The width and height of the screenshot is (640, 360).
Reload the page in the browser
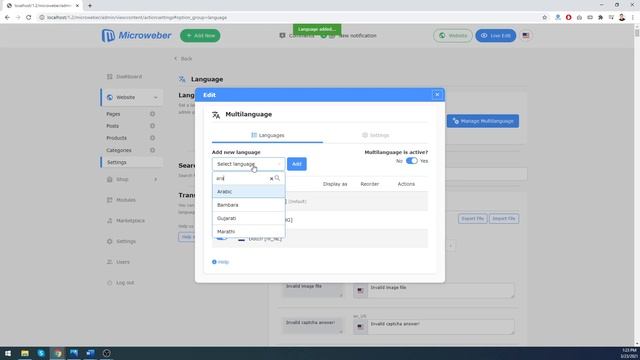[x=29, y=18]
